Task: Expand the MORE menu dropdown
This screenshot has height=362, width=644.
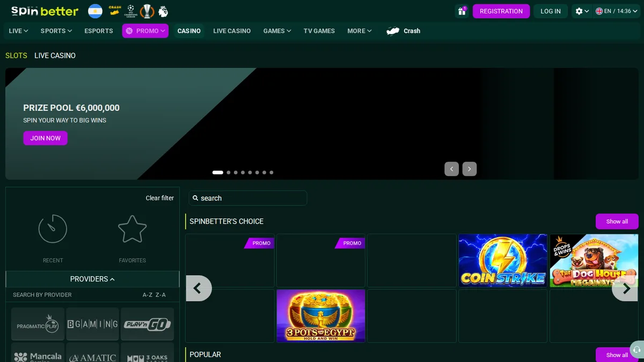Action: 360,31
